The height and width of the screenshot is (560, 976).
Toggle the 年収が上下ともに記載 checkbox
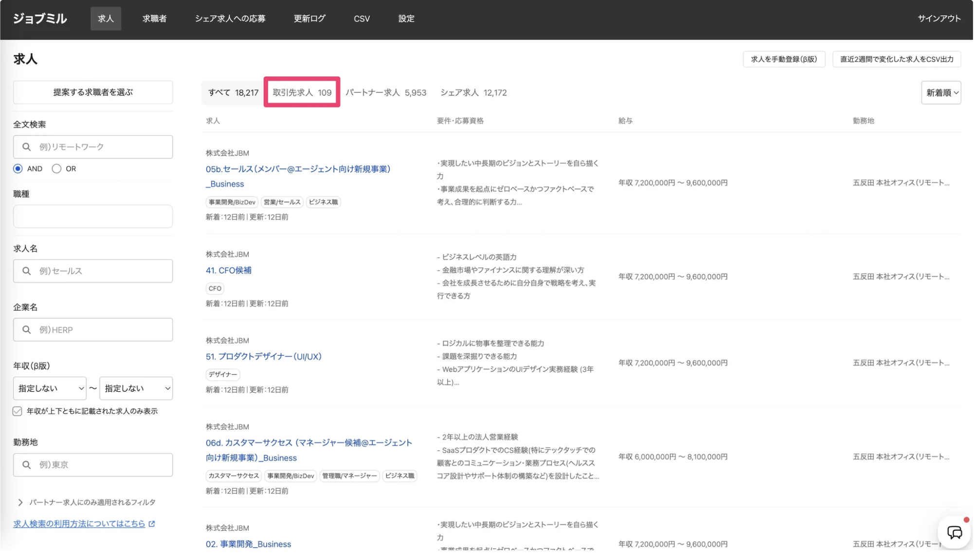click(x=18, y=412)
